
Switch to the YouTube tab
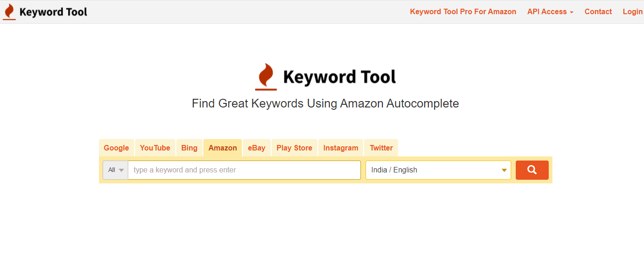(155, 148)
